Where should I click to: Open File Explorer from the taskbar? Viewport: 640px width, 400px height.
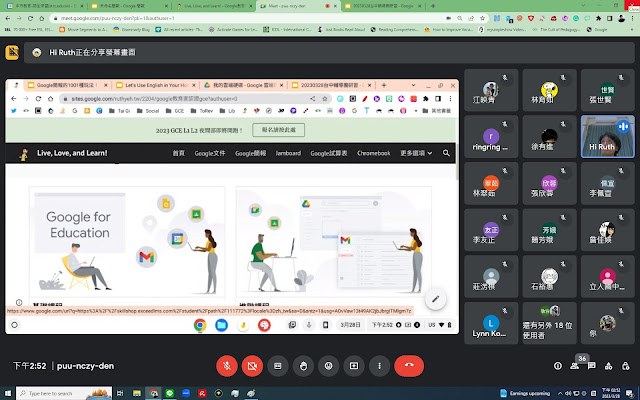137,393
